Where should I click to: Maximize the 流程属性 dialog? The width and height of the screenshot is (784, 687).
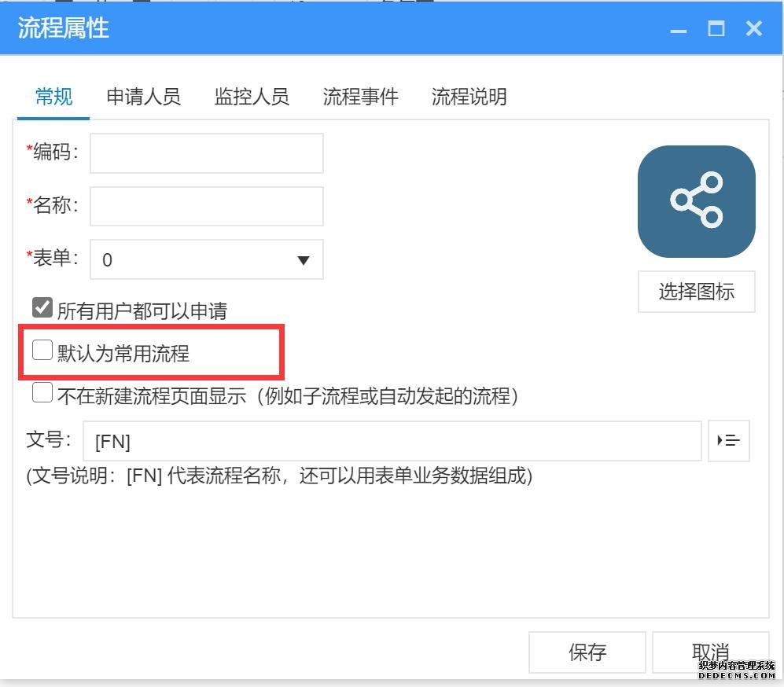[716, 28]
